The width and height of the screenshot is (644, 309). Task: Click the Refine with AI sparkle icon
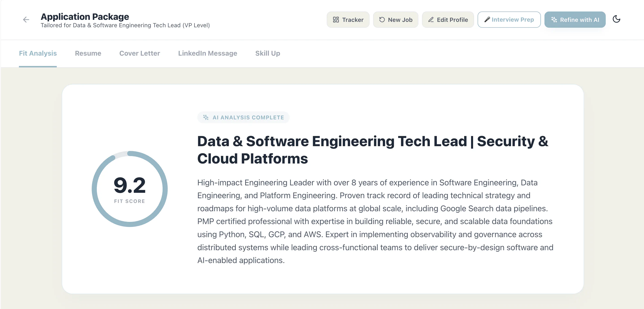click(x=554, y=20)
